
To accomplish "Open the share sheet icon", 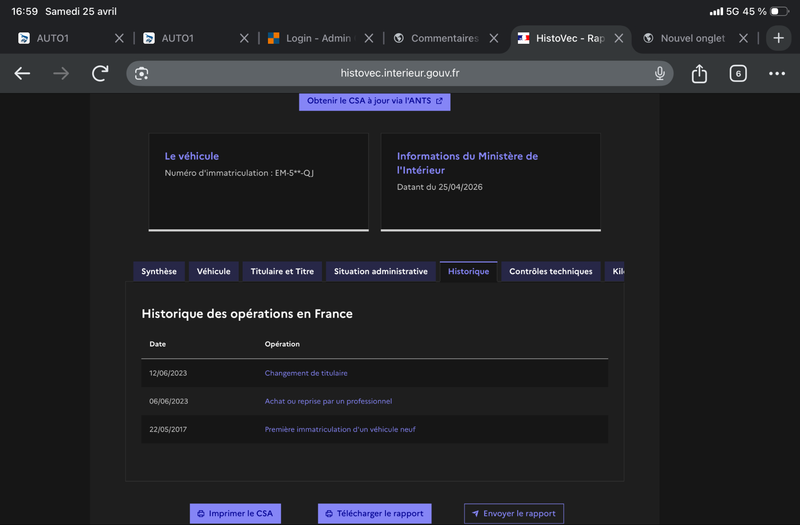I will (x=699, y=73).
